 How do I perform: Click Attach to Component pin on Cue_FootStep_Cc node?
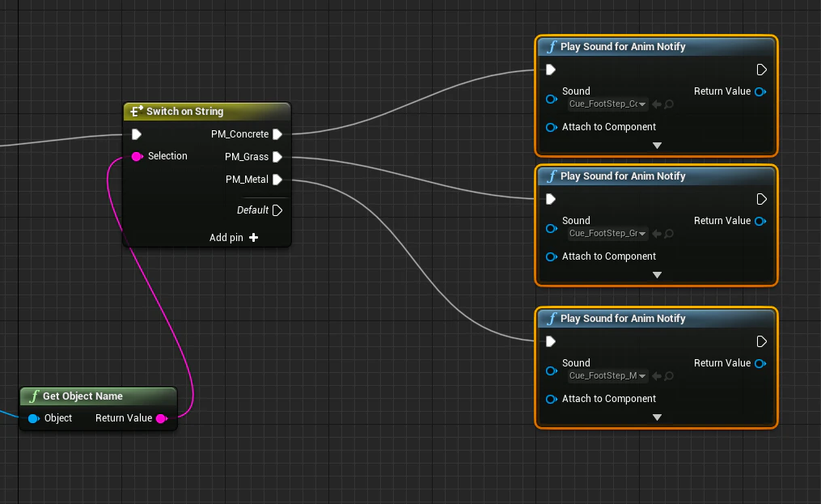coord(552,127)
